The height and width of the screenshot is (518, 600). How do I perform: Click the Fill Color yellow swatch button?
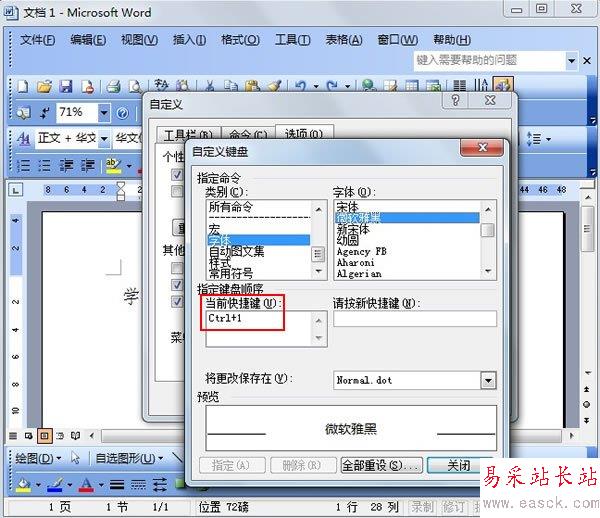(24, 485)
